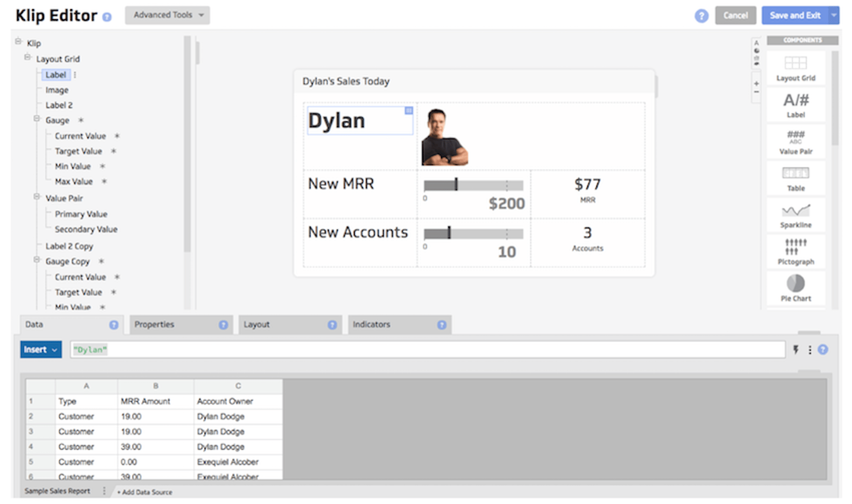The height and width of the screenshot is (504, 852).
Task: Click the Klip Editor help question mark
Action: coord(106,17)
